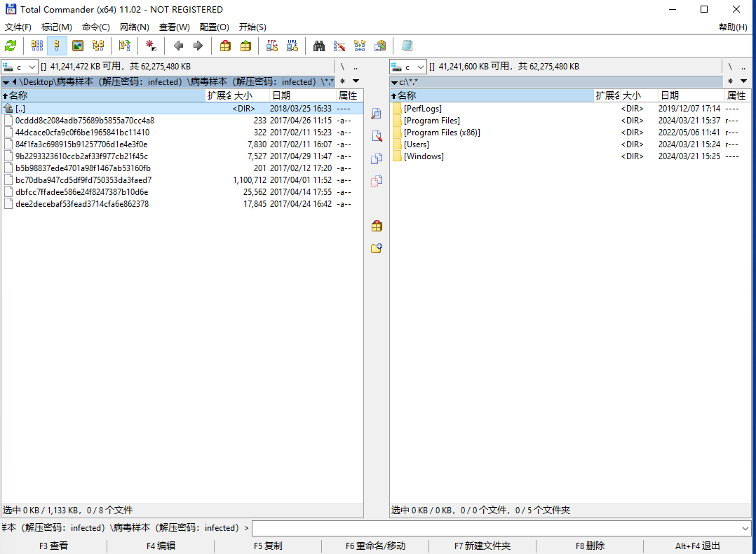The image size is (756, 554).
Task: Select the [Users] folder in right panel
Action: (x=570, y=144)
